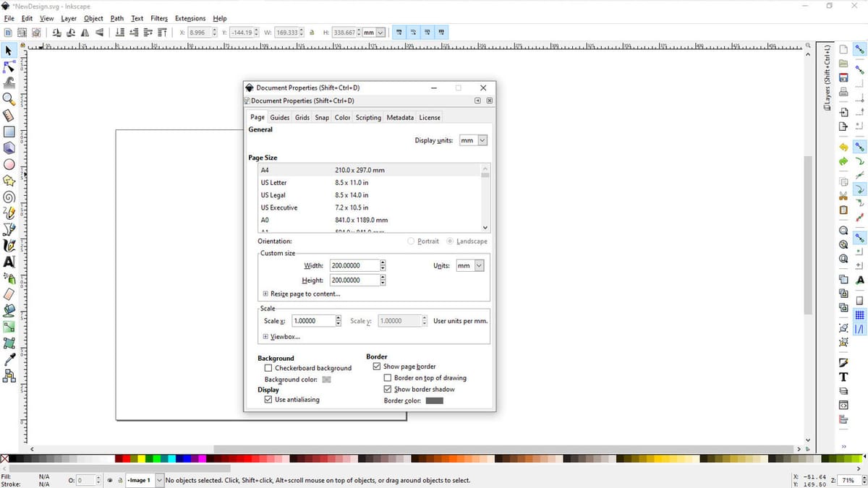Open the Extensions menu

pos(190,18)
